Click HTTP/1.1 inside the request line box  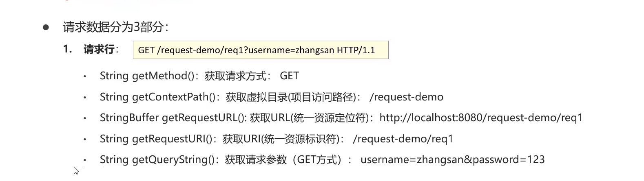point(356,50)
